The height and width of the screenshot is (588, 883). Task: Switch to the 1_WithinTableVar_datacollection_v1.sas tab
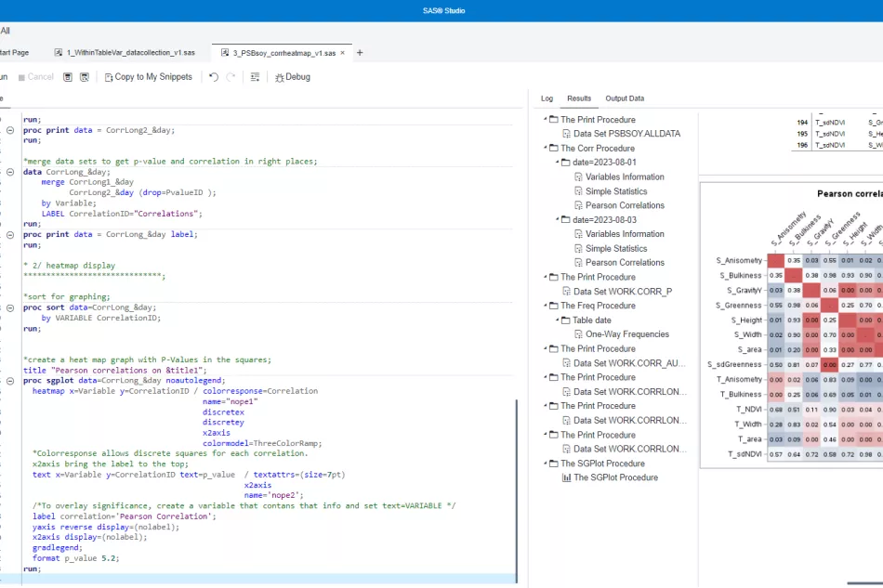tap(125, 53)
